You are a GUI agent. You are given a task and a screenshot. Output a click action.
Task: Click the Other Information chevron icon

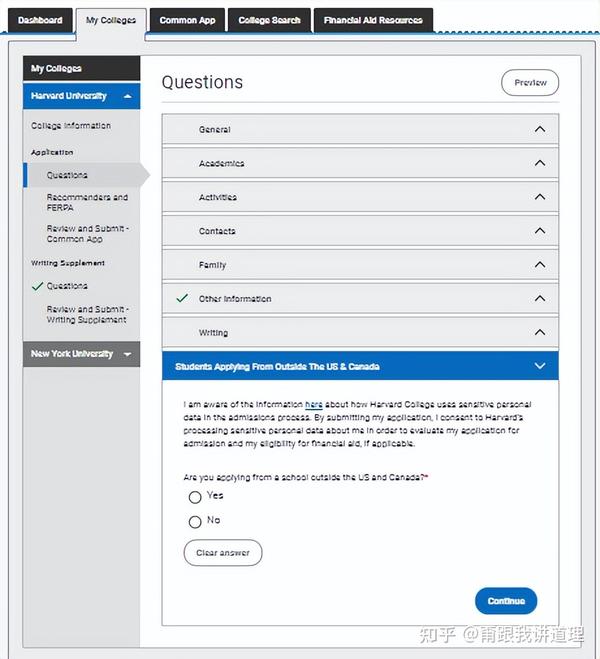point(540,298)
